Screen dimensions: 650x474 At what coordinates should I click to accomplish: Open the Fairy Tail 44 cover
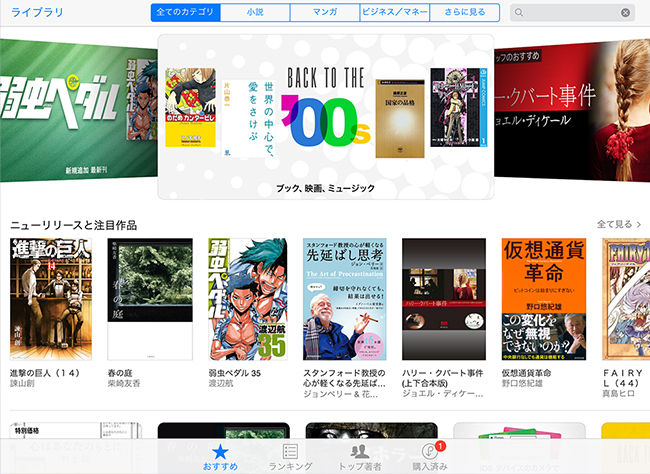(x=626, y=299)
